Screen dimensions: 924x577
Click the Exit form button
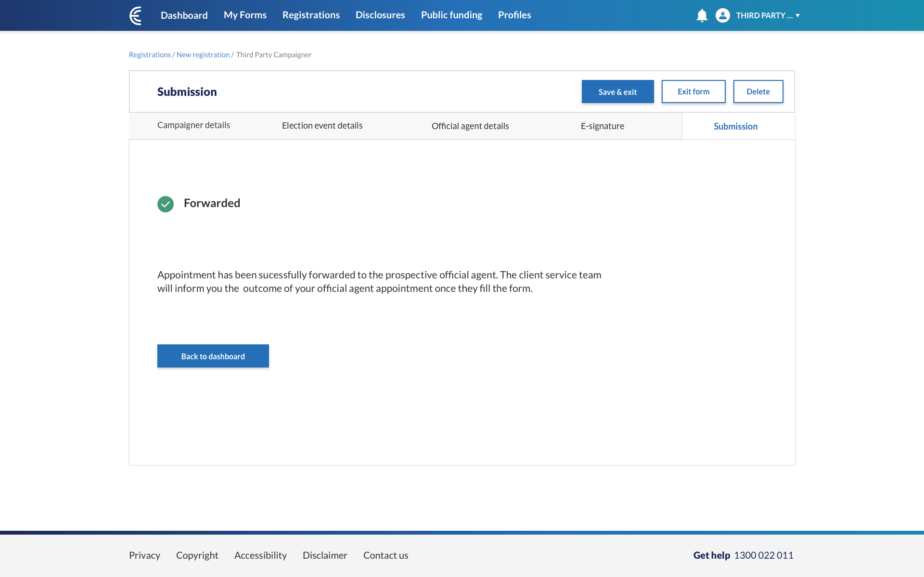[693, 92]
